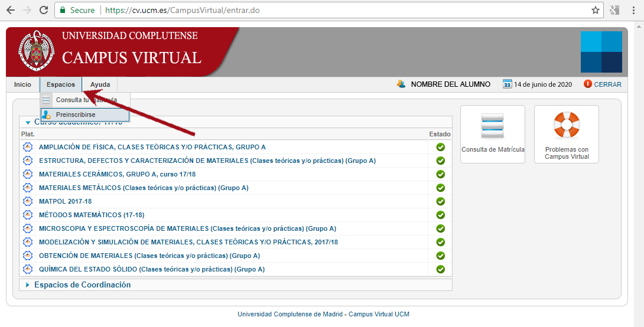This screenshot has height=327, width=644.
Task: Click platform icon for MATERIALES CERÁMICOS
Action: point(28,174)
